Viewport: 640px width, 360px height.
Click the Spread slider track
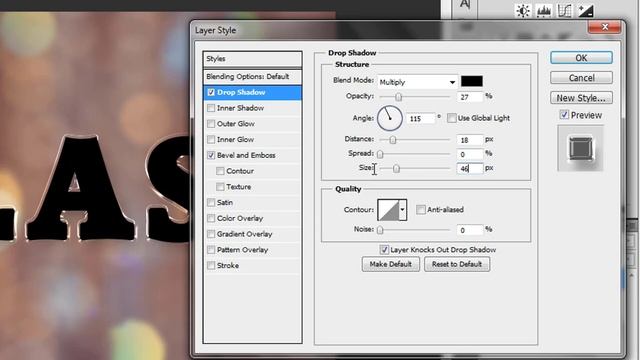pos(414,154)
